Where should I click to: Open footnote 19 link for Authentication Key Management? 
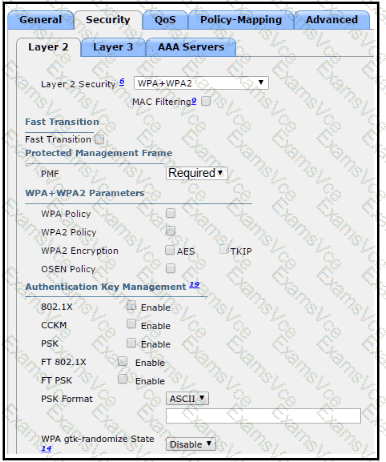coord(194,285)
